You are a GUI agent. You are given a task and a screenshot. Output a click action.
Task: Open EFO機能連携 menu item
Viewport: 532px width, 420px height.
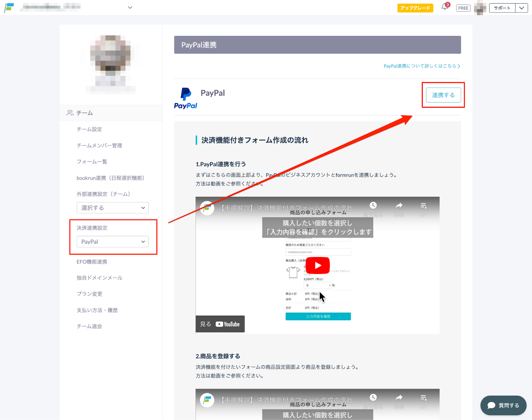point(92,262)
